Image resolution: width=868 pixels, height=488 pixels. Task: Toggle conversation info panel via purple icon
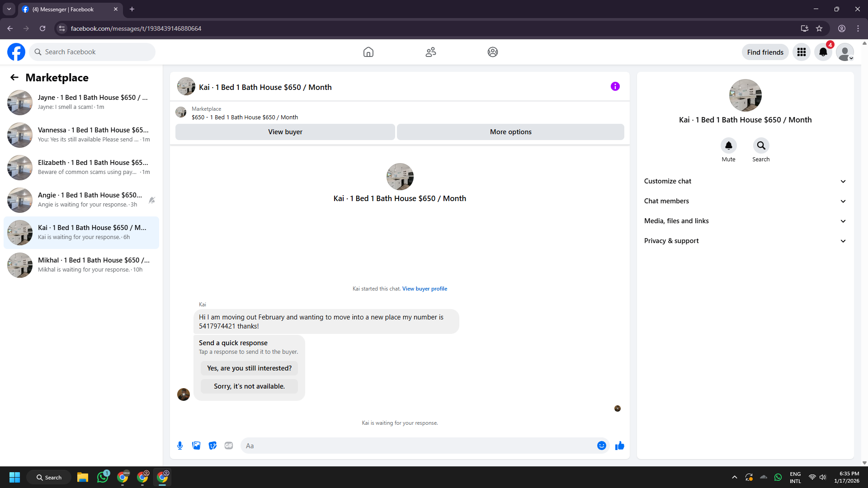tap(615, 86)
